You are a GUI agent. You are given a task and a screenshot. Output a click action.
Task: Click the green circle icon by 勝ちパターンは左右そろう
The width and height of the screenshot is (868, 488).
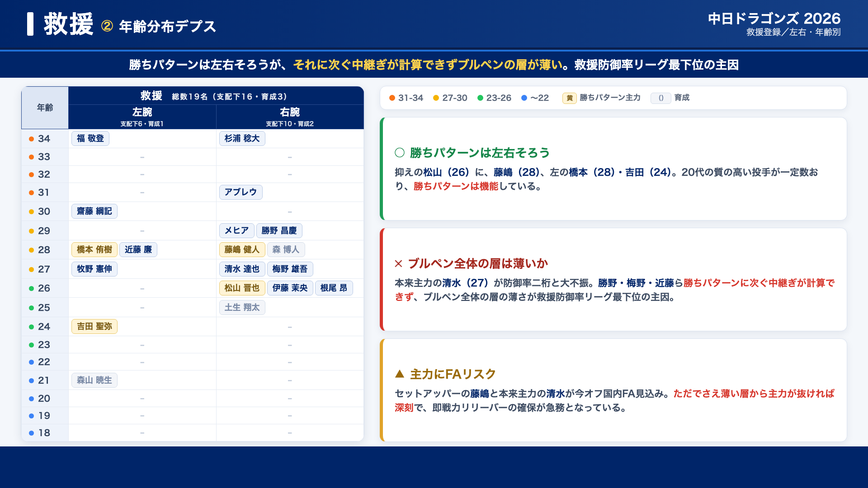[400, 153]
